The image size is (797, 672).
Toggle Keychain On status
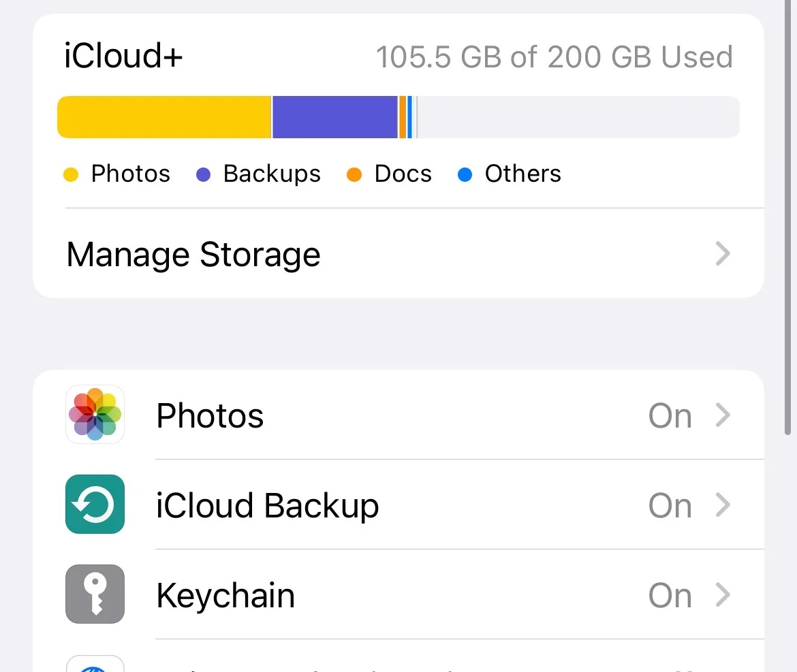tap(670, 595)
